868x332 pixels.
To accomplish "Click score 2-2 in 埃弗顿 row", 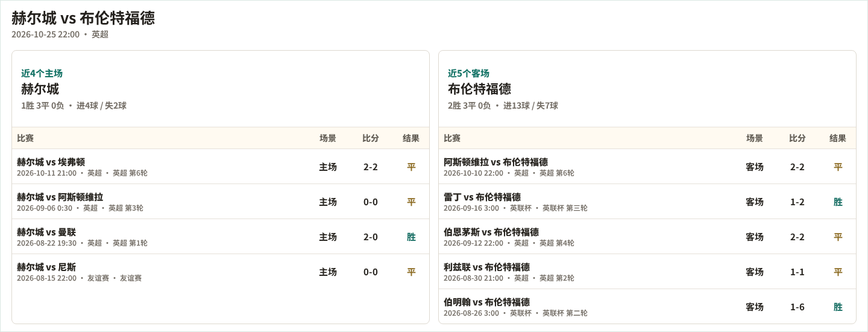I will 371,167.
